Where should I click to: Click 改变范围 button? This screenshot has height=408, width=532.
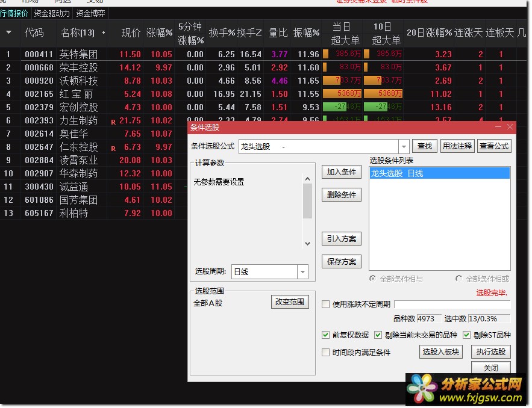tap(290, 302)
